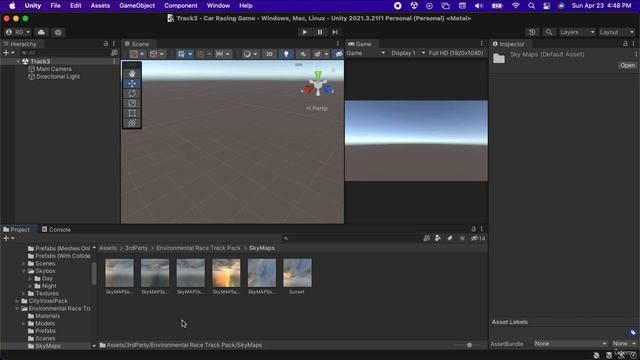Viewport: 640px width, 360px height.
Task: Collapse the Track3 scene in Hierarchy
Action: click(18, 61)
